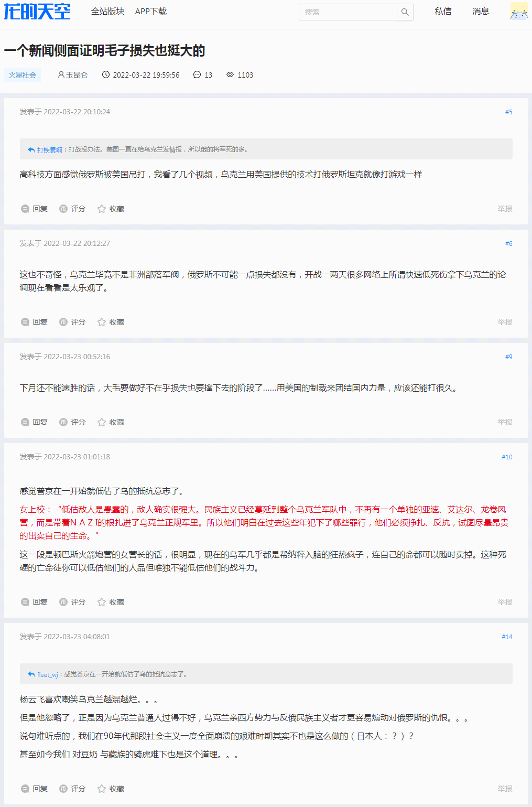This screenshot has height=807, width=532.
Task: Open floor link #5
Action: click(508, 112)
